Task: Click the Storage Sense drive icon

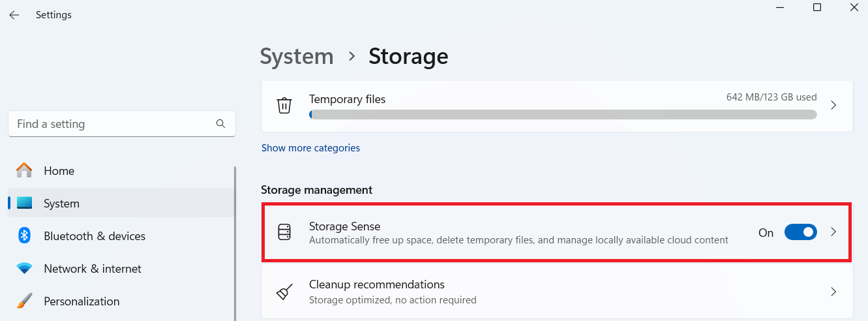Action: [x=284, y=232]
